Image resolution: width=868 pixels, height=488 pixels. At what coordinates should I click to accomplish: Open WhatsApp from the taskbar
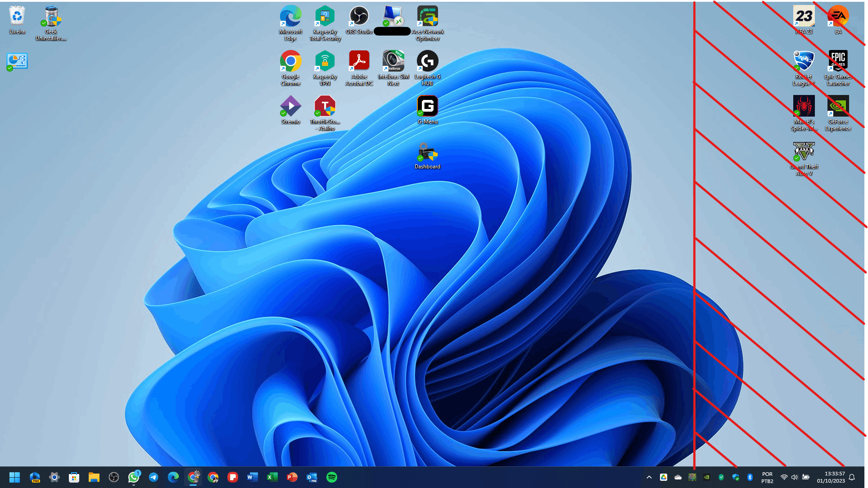[134, 477]
